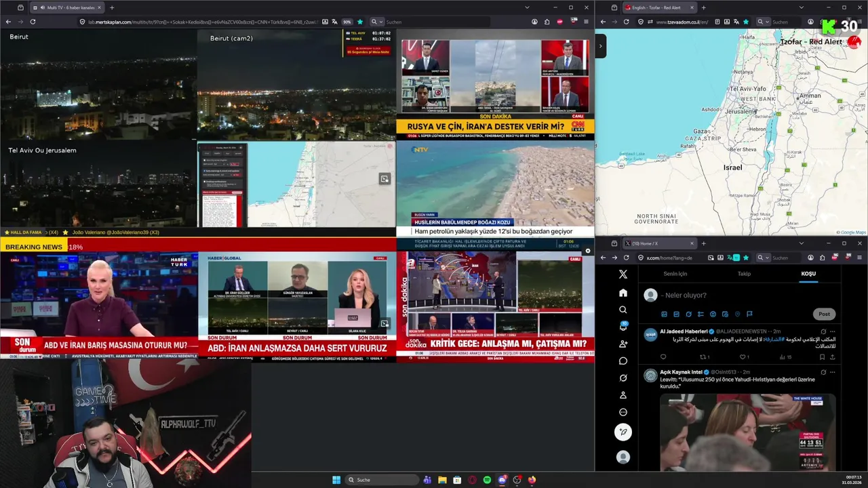Click the Beirut (cam2) camera tile

tap(297, 84)
